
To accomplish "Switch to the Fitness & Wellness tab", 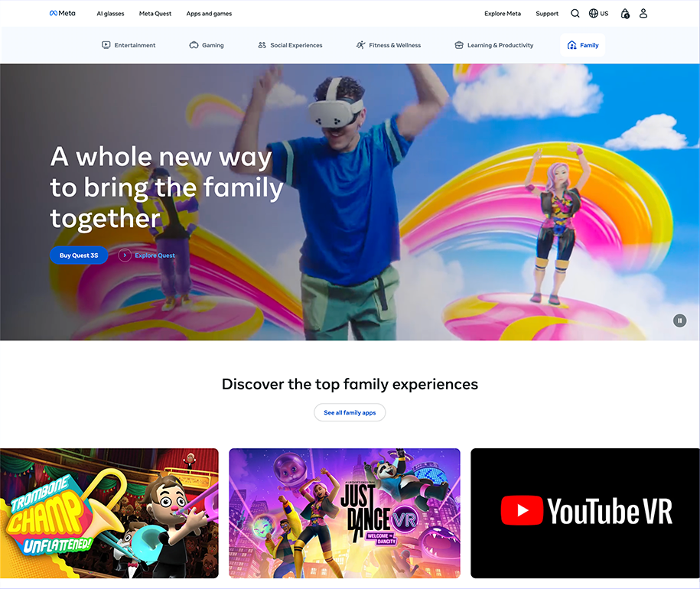I will point(389,45).
